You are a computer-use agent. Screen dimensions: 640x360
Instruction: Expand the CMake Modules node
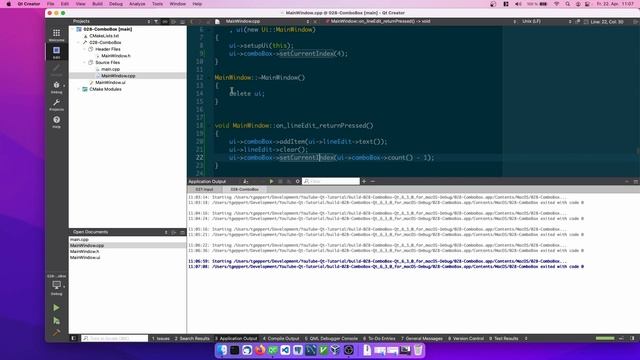click(x=79, y=89)
